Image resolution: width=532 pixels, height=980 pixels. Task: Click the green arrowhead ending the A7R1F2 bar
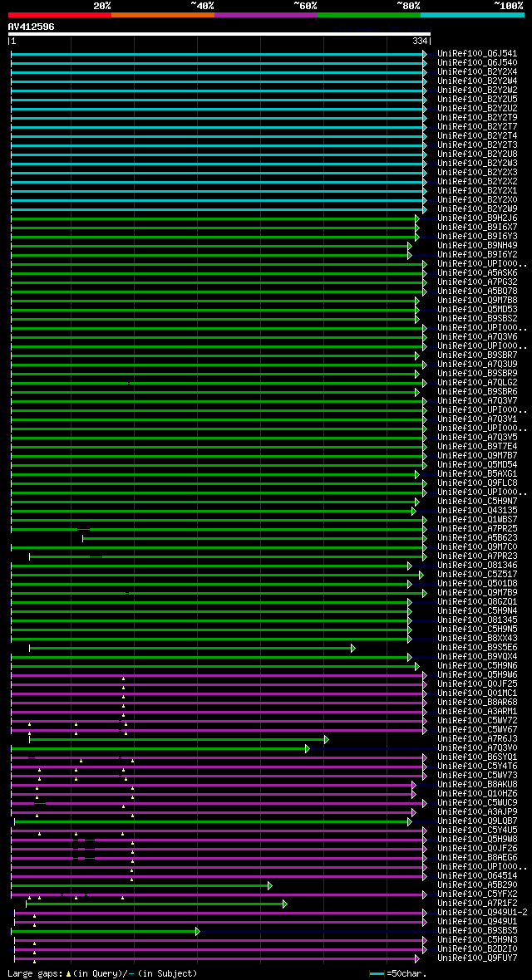(285, 904)
